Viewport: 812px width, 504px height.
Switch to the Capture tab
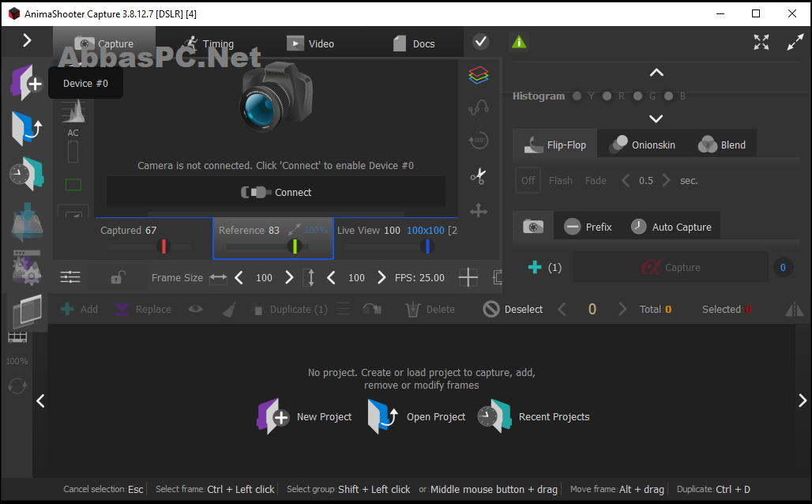(104, 43)
